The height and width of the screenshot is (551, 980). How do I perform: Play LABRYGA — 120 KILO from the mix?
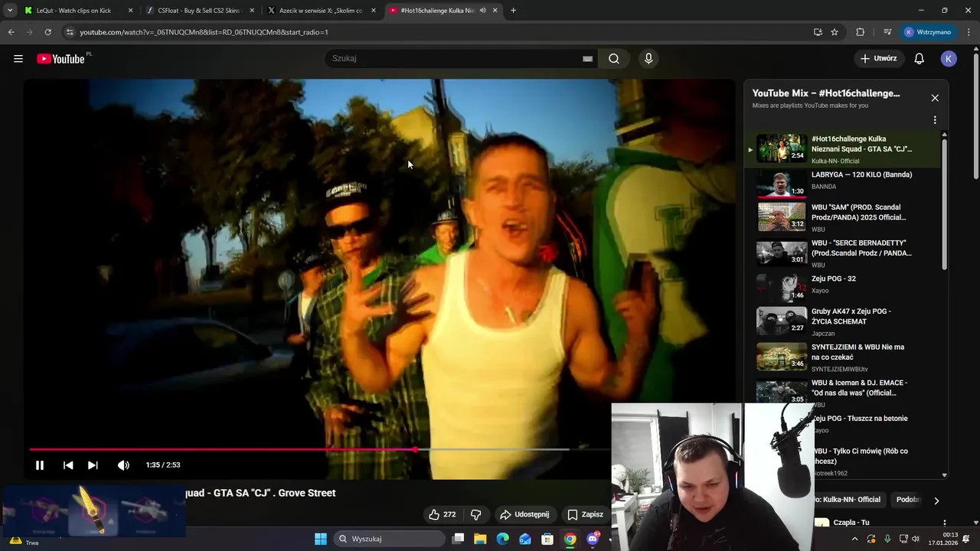pyautogui.click(x=842, y=184)
